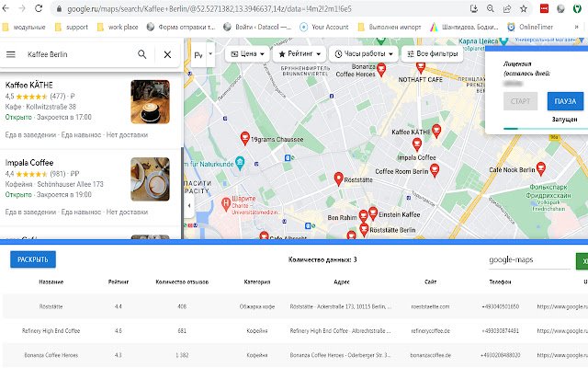The height and width of the screenshot is (368, 588).
Task: Click the Röststätte Berlin map pin
Action: (x=364, y=229)
